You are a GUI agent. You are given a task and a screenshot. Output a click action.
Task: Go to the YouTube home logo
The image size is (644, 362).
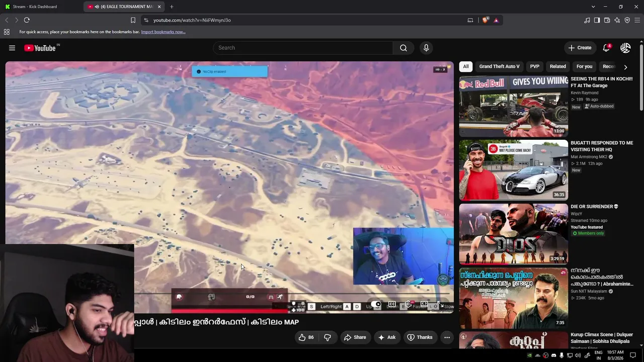point(40,48)
